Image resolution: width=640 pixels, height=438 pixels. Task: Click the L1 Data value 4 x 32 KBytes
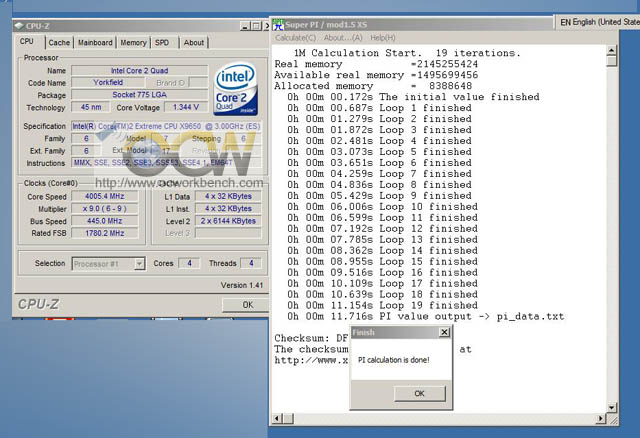point(228,196)
